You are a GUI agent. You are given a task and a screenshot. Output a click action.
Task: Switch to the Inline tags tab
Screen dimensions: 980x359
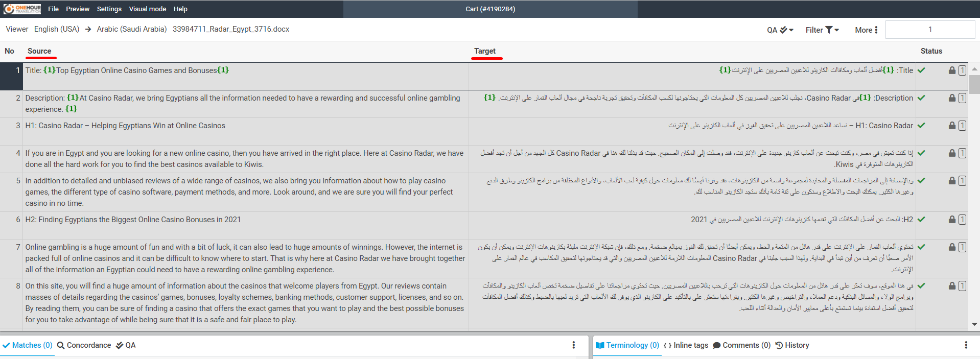point(686,345)
